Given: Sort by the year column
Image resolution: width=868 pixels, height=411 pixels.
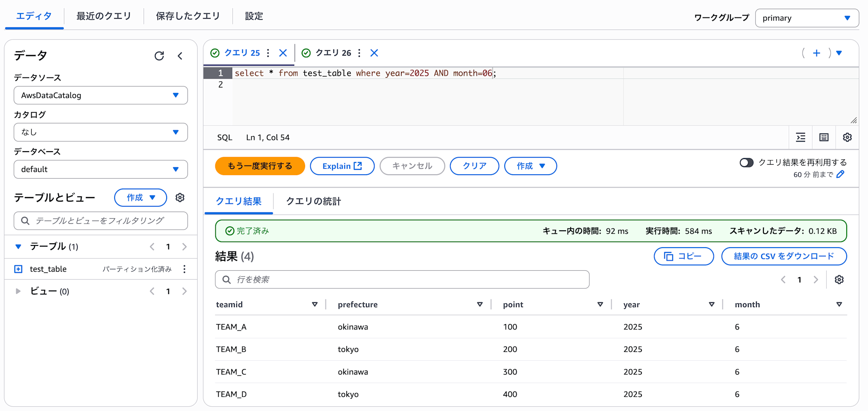Looking at the screenshot, I should pos(712,305).
